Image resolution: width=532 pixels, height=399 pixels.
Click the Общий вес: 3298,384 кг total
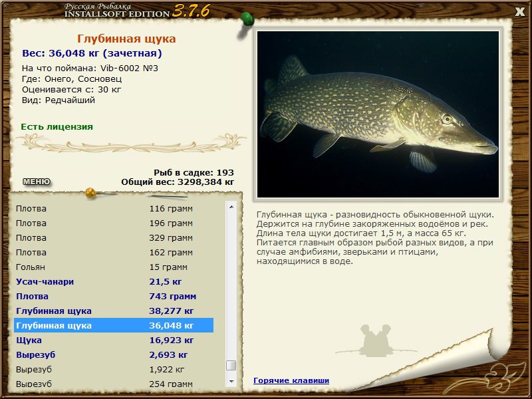click(x=178, y=182)
